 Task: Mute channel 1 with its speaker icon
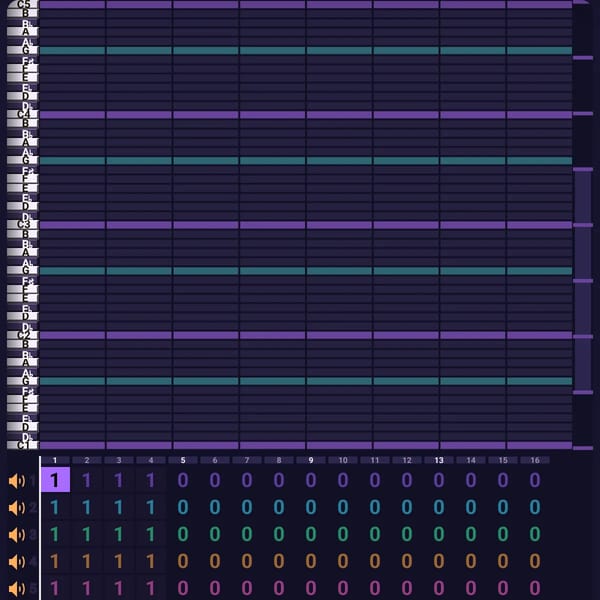tap(17, 481)
